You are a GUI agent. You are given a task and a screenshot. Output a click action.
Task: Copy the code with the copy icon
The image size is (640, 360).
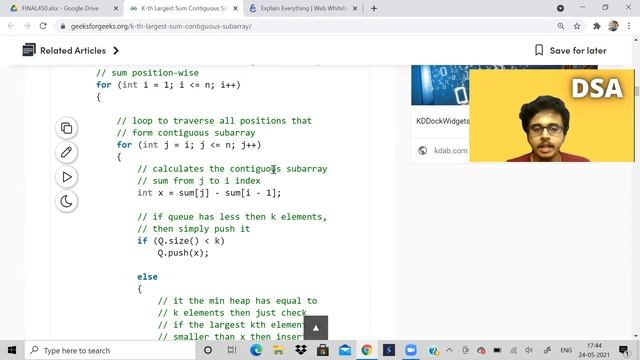coord(67,128)
